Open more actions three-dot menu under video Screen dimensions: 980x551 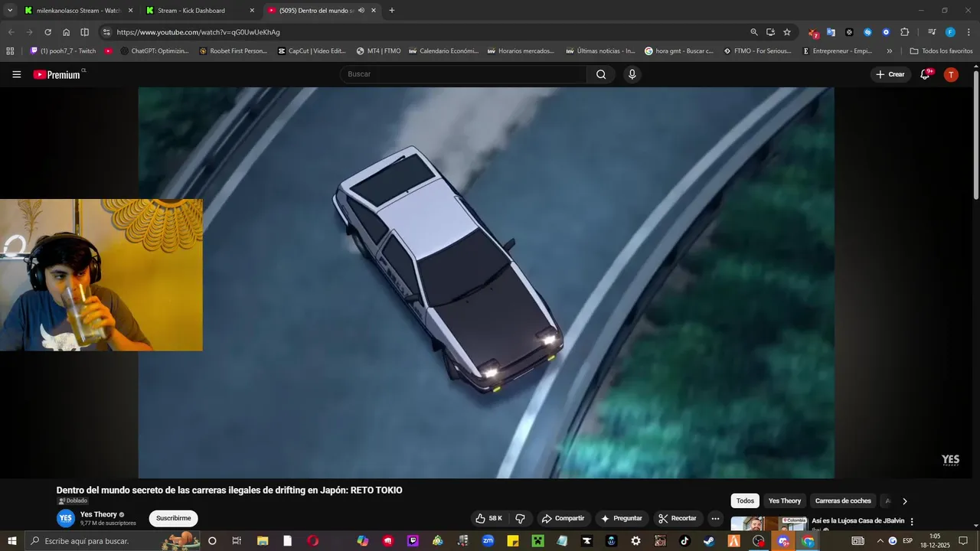715,518
